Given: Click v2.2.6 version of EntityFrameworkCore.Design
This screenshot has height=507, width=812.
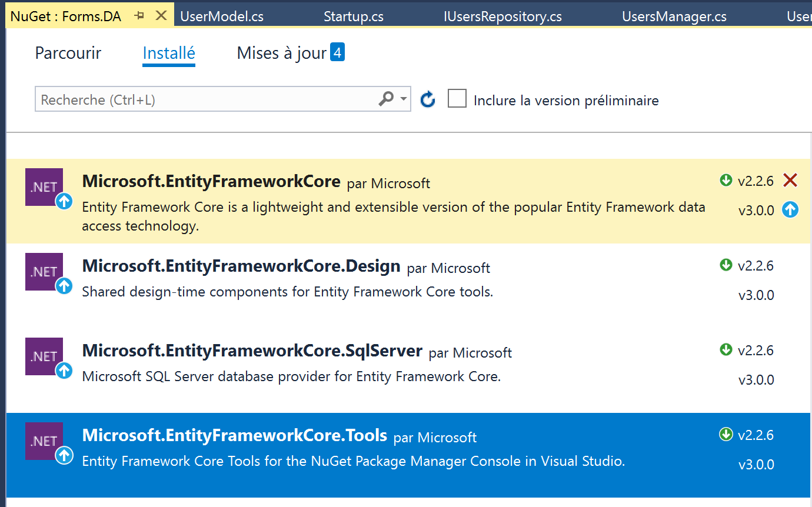Looking at the screenshot, I should click(756, 266).
